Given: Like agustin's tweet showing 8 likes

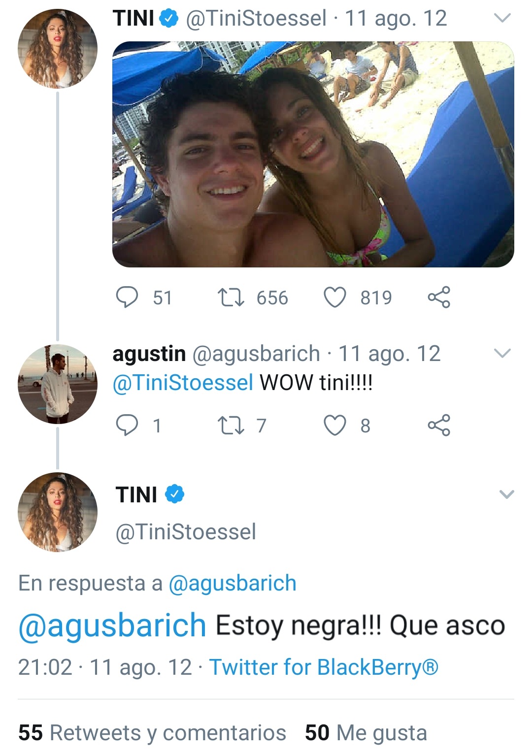Looking at the screenshot, I should click(334, 426).
